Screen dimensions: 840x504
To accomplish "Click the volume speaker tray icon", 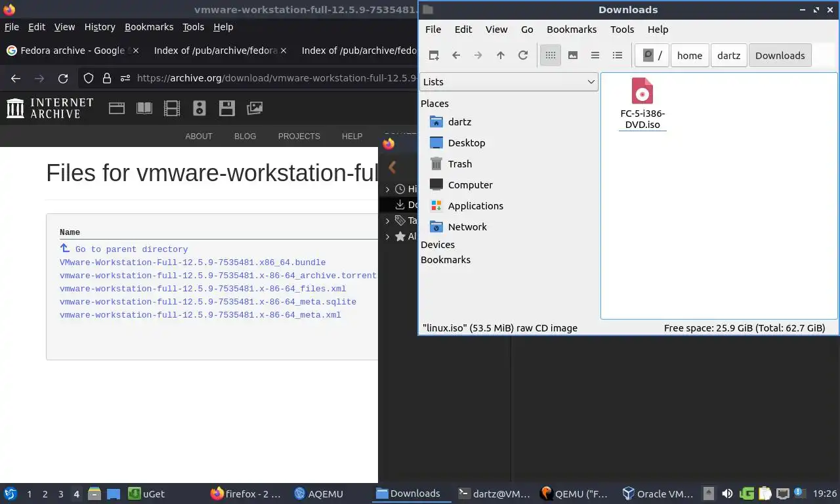I will tap(727, 494).
